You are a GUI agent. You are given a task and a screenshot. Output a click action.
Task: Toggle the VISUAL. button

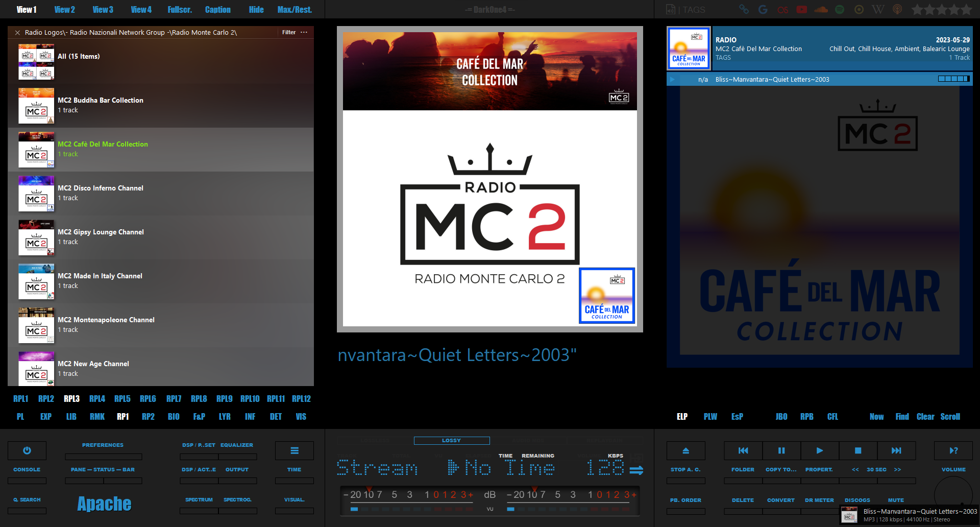pyautogui.click(x=295, y=500)
